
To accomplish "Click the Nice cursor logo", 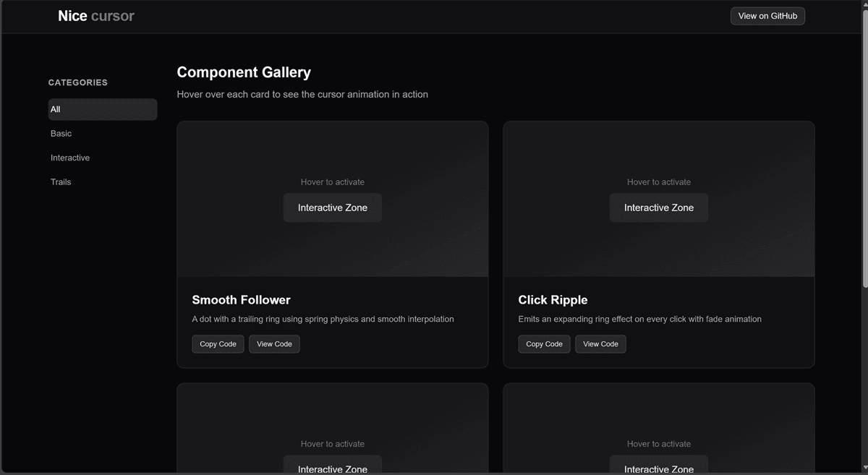I will [95, 16].
